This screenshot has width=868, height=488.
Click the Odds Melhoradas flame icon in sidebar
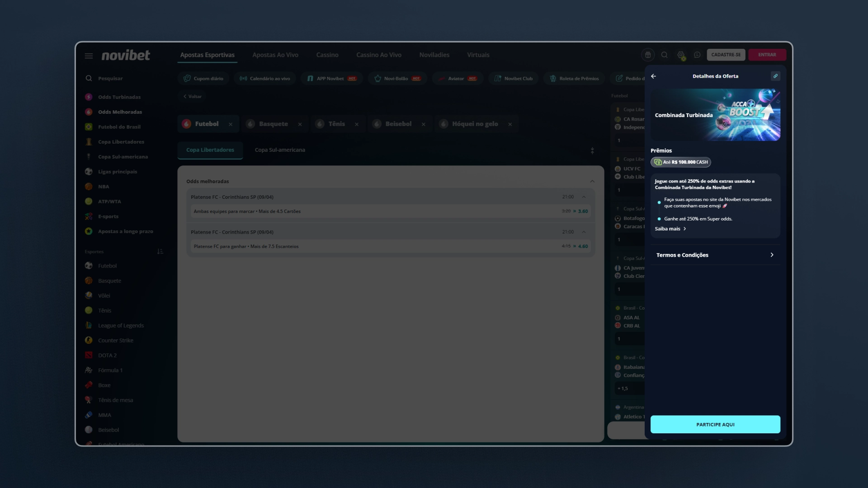(x=89, y=112)
